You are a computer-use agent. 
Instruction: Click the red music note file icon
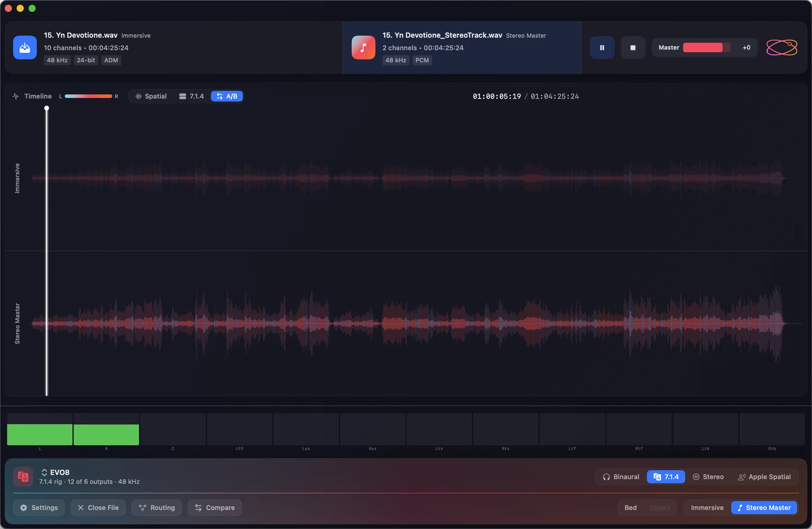click(x=363, y=47)
